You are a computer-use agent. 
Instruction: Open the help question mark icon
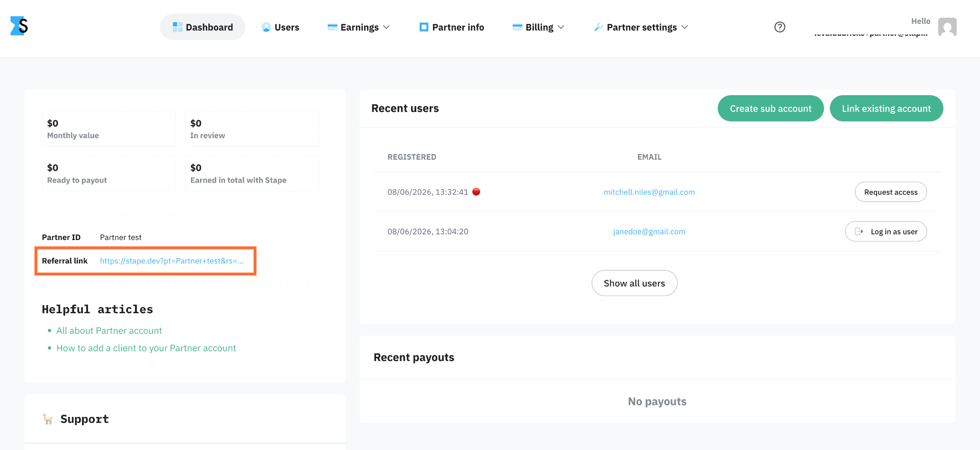coord(780,27)
